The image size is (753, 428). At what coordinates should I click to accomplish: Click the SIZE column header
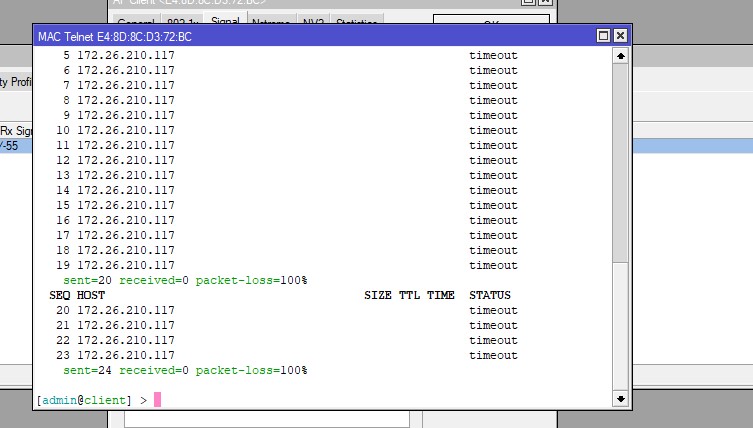[x=377, y=295]
